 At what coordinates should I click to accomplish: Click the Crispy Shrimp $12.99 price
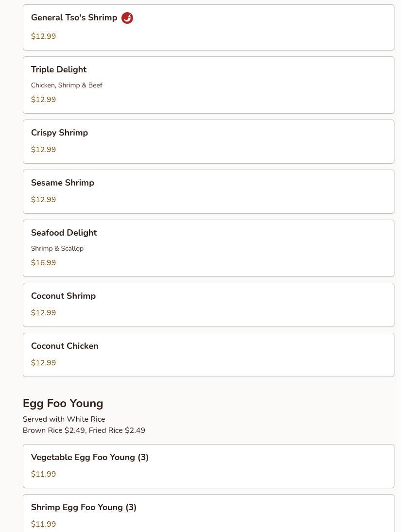point(43,150)
